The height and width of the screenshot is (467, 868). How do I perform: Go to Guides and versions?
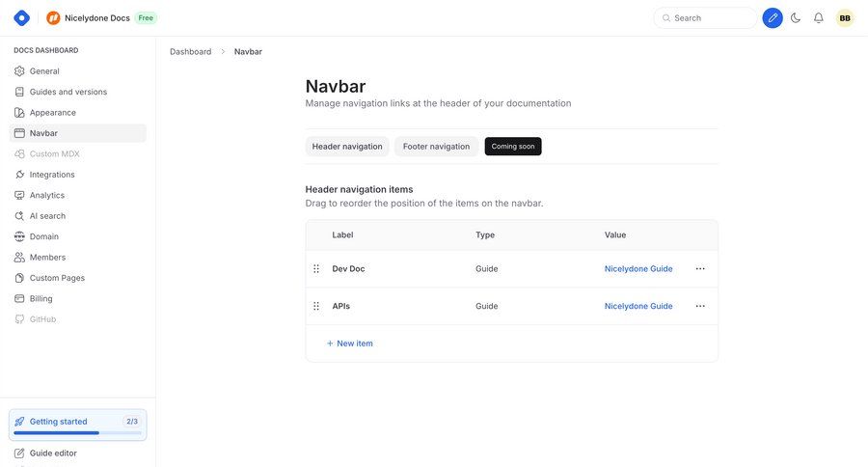77,92
